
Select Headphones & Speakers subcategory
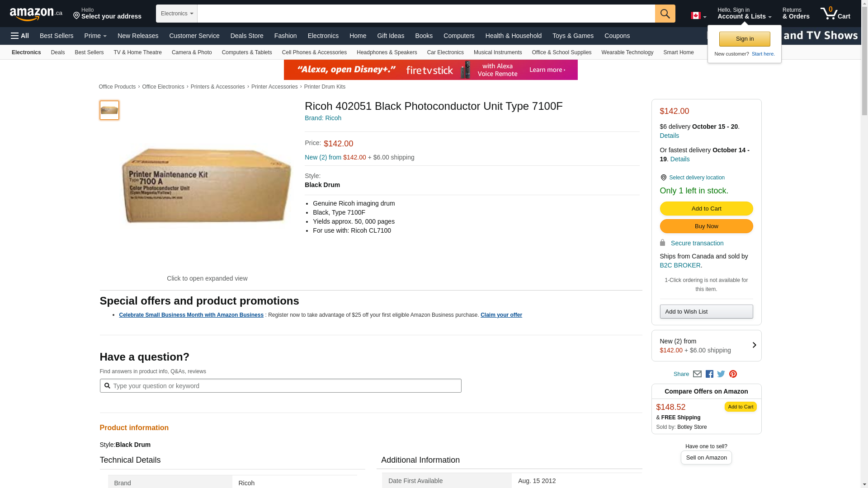tap(387, 52)
